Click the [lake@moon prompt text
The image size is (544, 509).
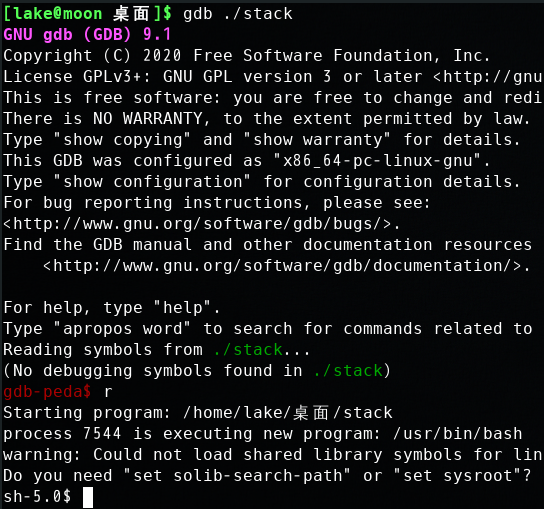coord(53,14)
